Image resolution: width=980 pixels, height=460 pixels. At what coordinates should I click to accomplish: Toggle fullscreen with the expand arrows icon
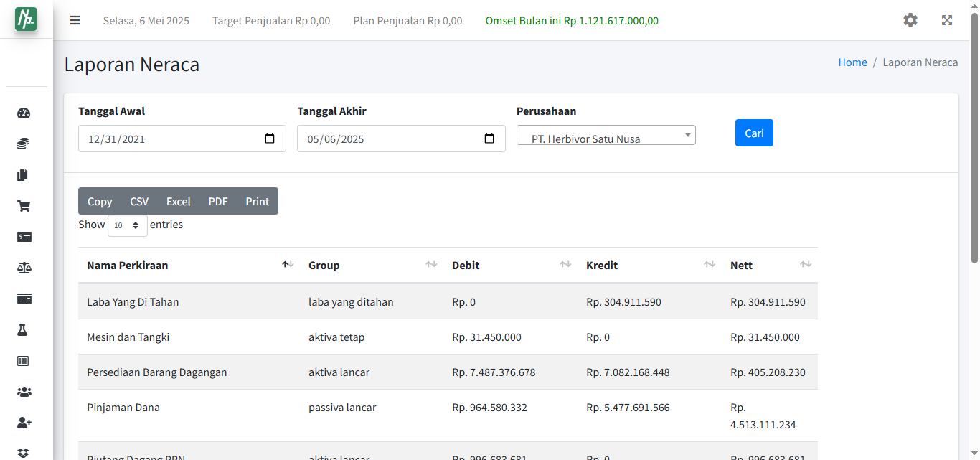[947, 21]
